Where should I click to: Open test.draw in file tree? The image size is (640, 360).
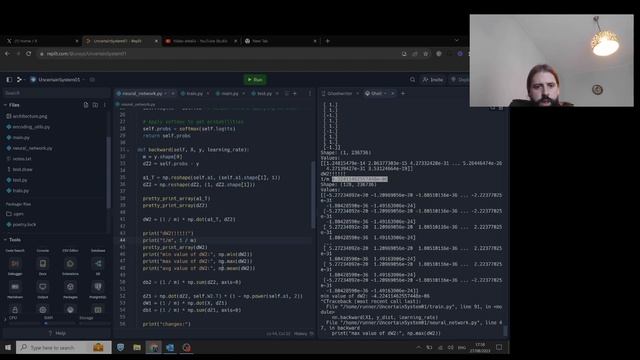(22, 169)
